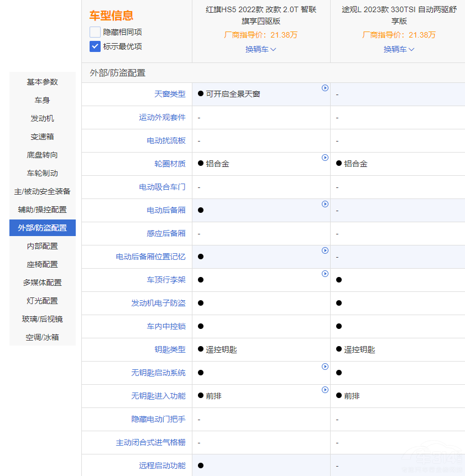Click play icon in 轮圈材质 row
465x476 pixels.
(x=325, y=158)
